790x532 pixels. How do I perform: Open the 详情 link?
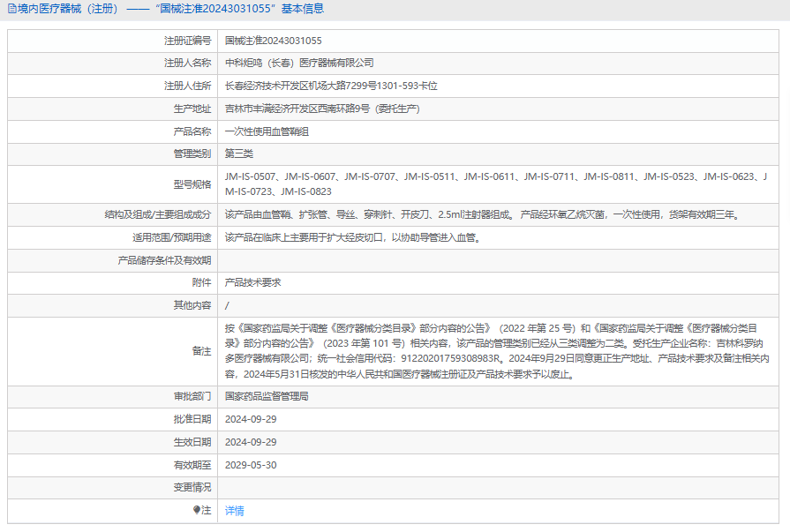point(234,511)
